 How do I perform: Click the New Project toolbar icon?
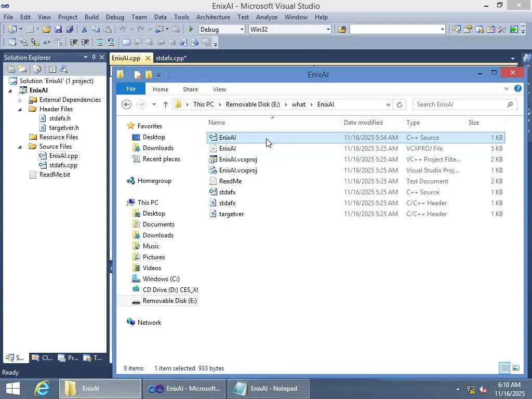[12, 29]
